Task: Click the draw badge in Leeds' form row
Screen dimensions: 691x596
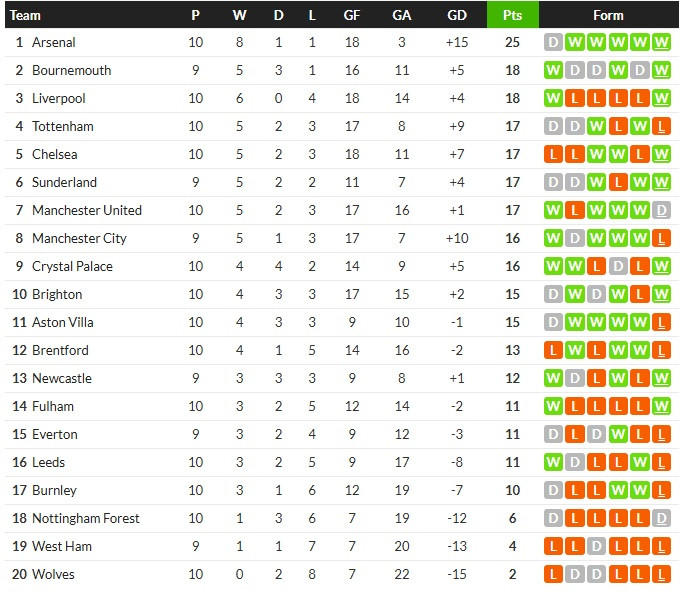Action: tap(575, 463)
